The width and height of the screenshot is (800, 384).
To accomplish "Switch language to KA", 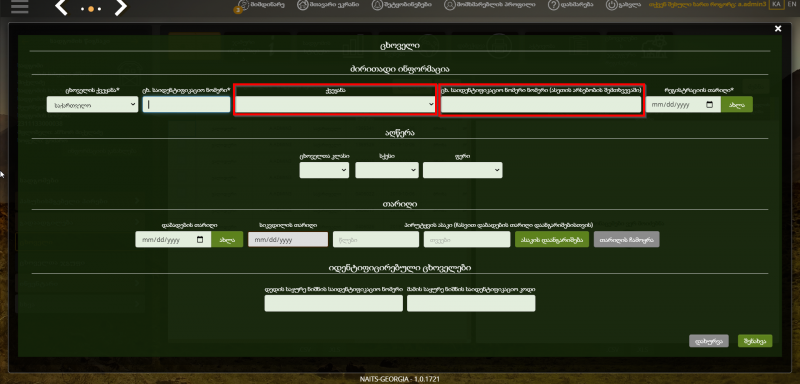I will pyautogui.click(x=776, y=4).
